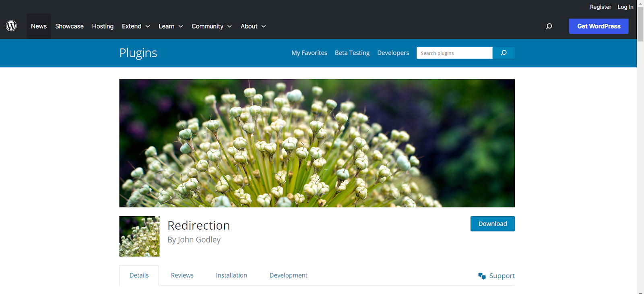Screen dimensions: 644x294
Task: Click the page vertical scrollbar thumb
Action: (640, 24)
